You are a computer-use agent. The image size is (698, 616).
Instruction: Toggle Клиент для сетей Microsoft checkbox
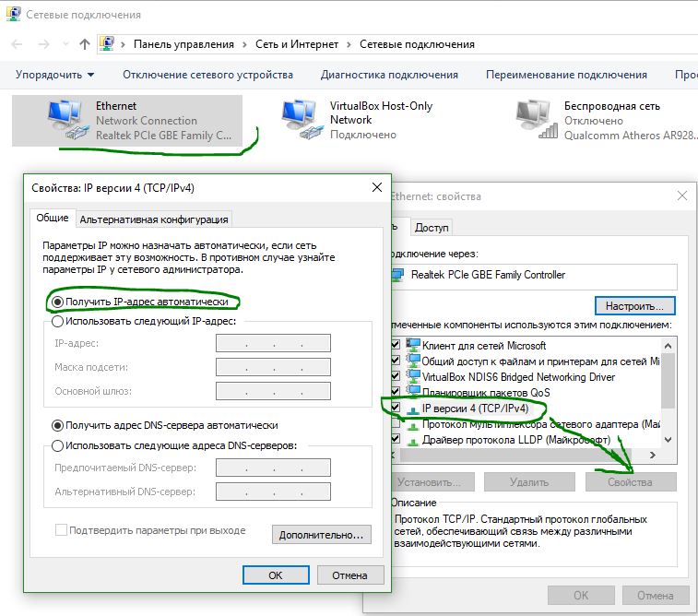396,345
